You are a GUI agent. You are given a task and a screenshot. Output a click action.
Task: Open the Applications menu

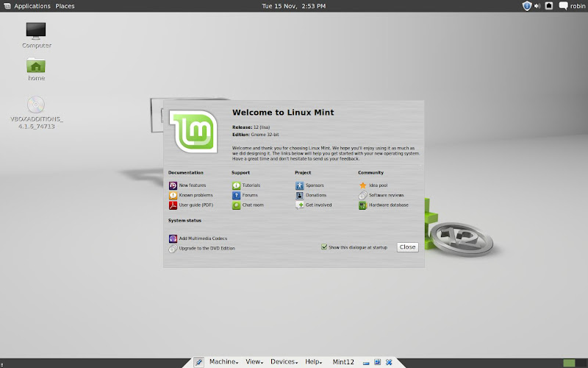coord(32,6)
